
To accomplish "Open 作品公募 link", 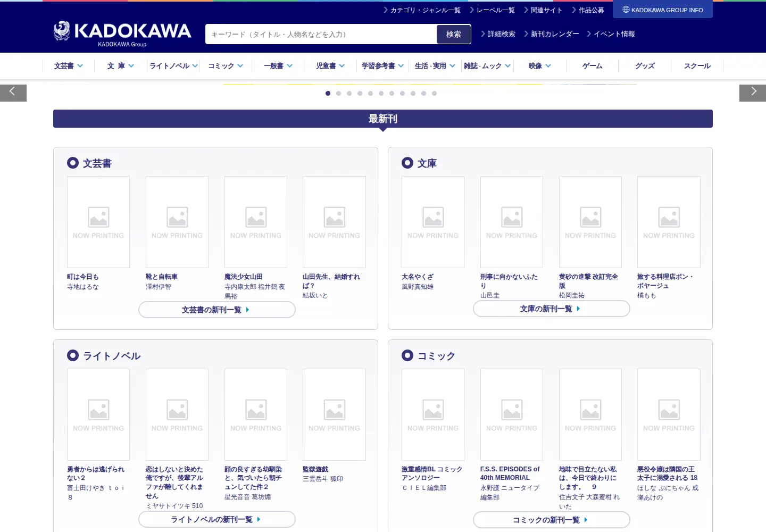I will pyautogui.click(x=588, y=10).
